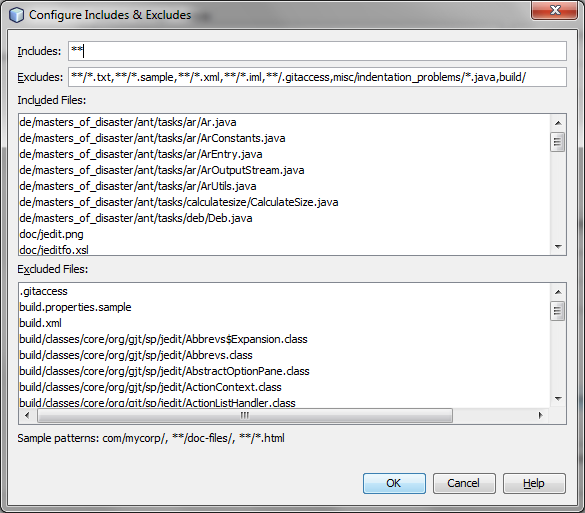
Task: Click the down arrow of Included Files scrollbar
Action: [558, 247]
